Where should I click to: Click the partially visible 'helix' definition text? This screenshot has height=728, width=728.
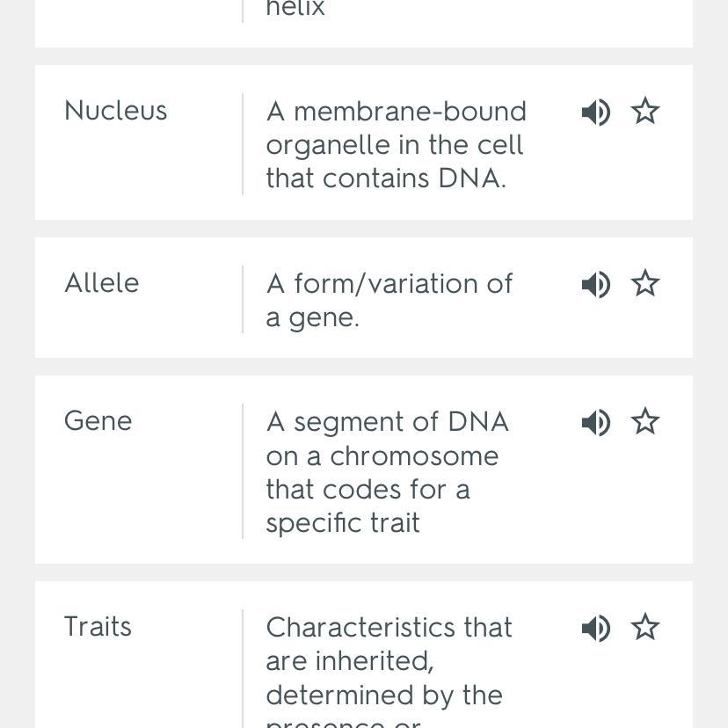click(295, 9)
